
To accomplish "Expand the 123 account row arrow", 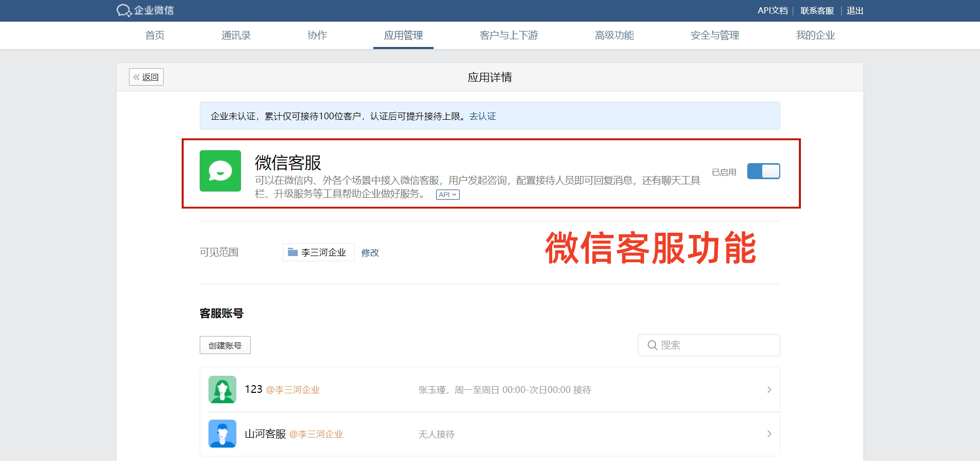I will coord(769,390).
